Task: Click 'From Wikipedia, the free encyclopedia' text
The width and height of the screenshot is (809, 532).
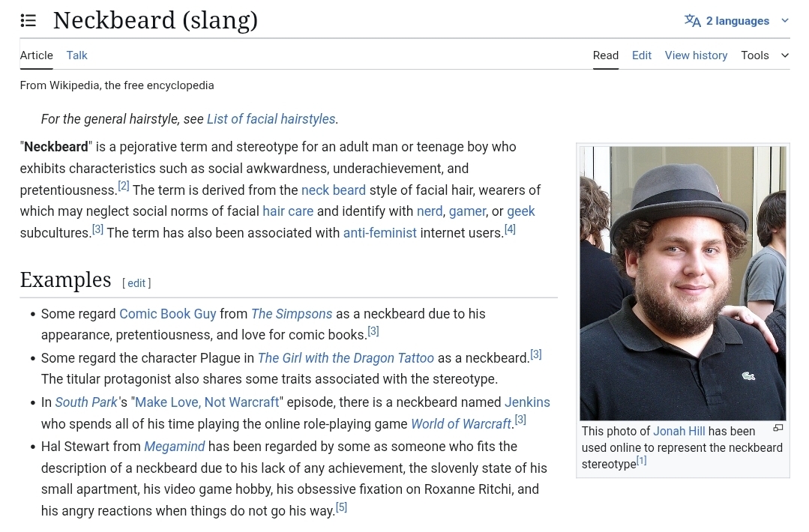Action: point(117,85)
